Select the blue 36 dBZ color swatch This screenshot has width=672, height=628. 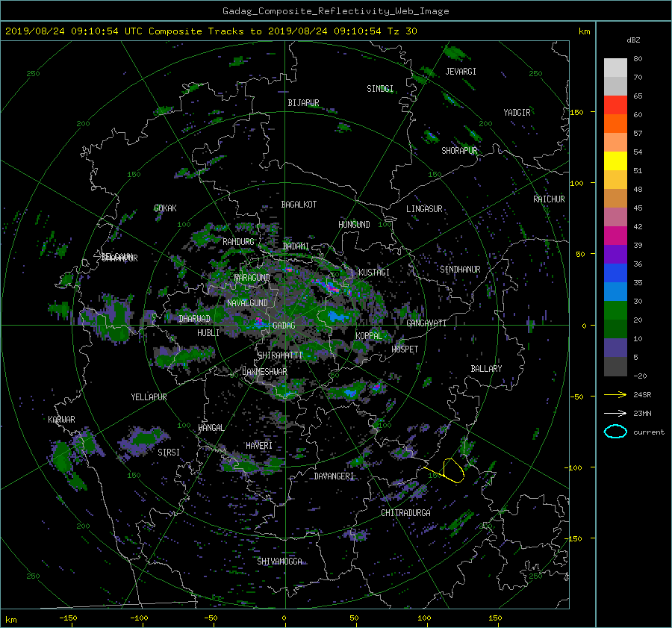(x=615, y=273)
